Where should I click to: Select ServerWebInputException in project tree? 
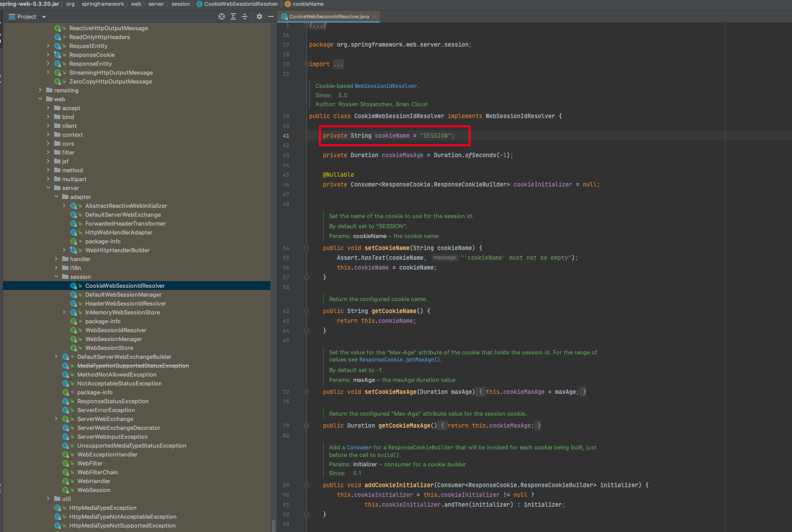point(112,437)
